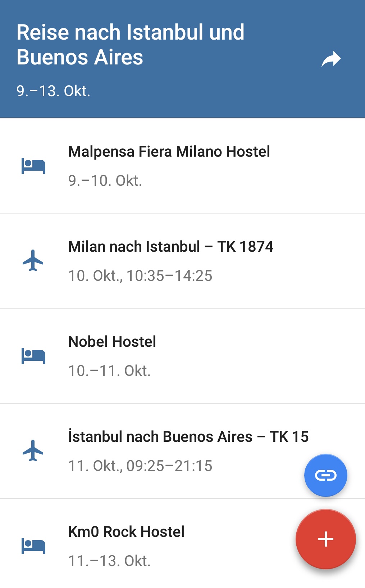Tap bed icon beside Km0 Rock Hostel
The width and height of the screenshot is (365, 588).
33,546
